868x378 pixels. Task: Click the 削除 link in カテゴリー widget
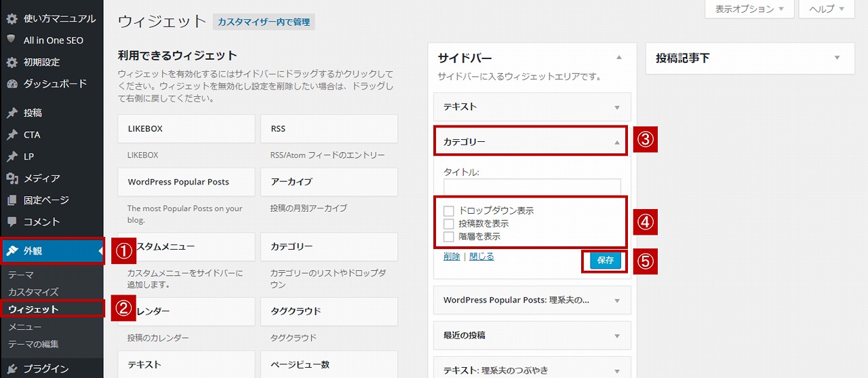pos(452,257)
